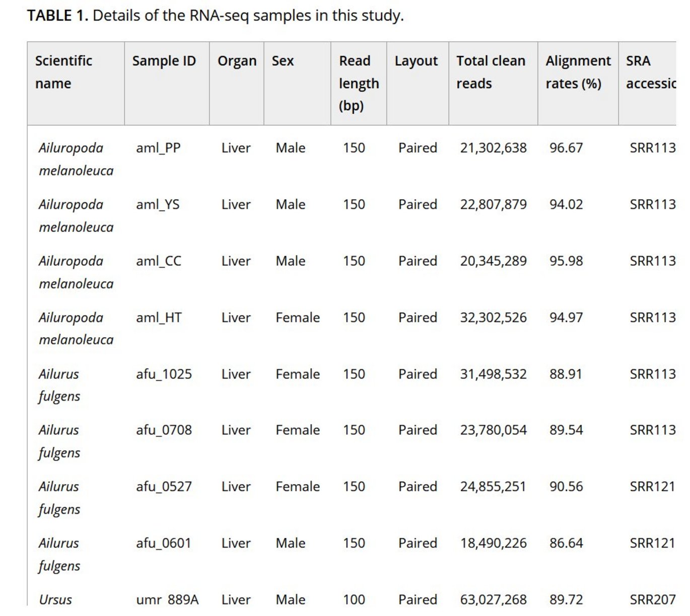Click the Total clean reads header
Viewport: 690px width, 616px height.
(x=491, y=72)
